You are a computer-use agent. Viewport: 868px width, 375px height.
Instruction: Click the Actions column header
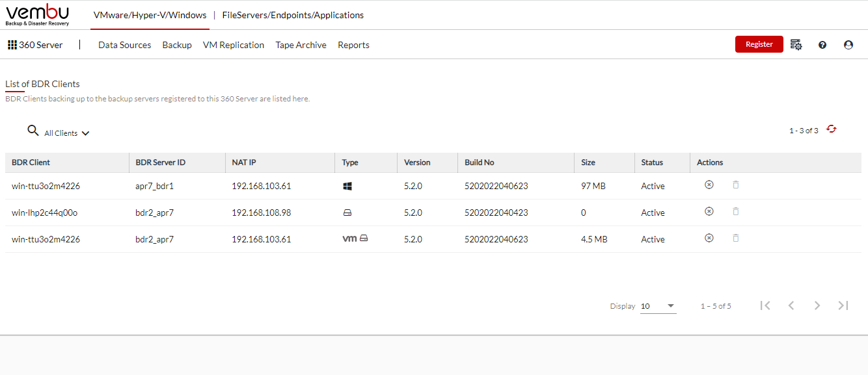(x=710, y=162)
